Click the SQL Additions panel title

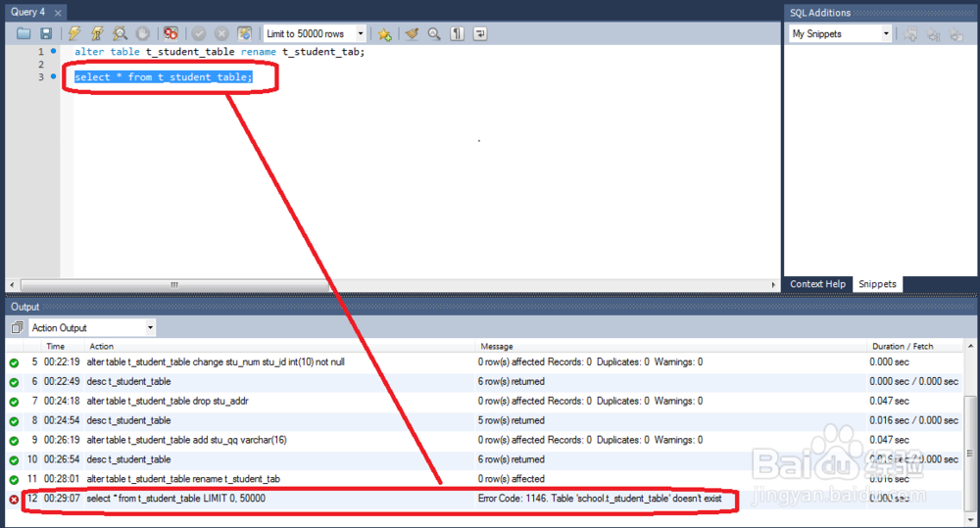(x=820, y=13)
